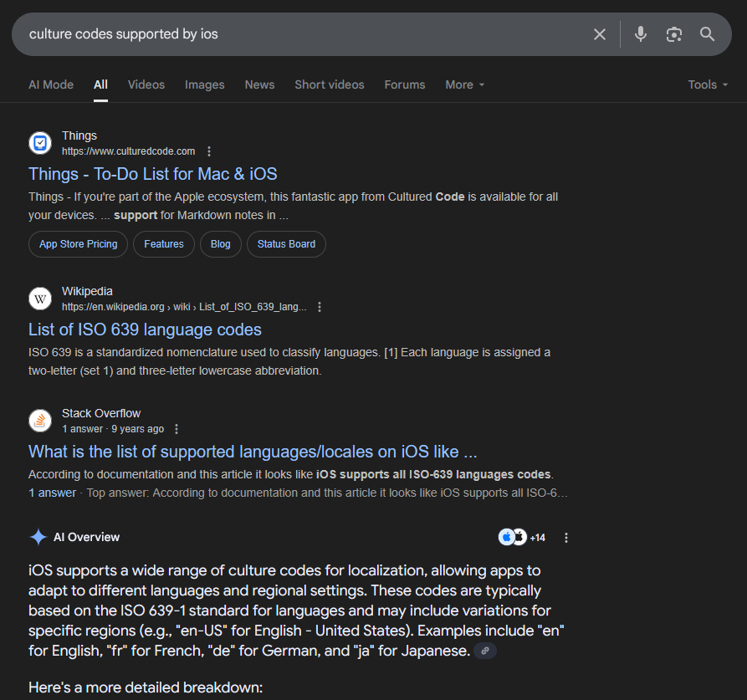This screenshot has height=700, width=747.
Task: Submit search using the magnifier icon
Action: [x=708, y=34]
